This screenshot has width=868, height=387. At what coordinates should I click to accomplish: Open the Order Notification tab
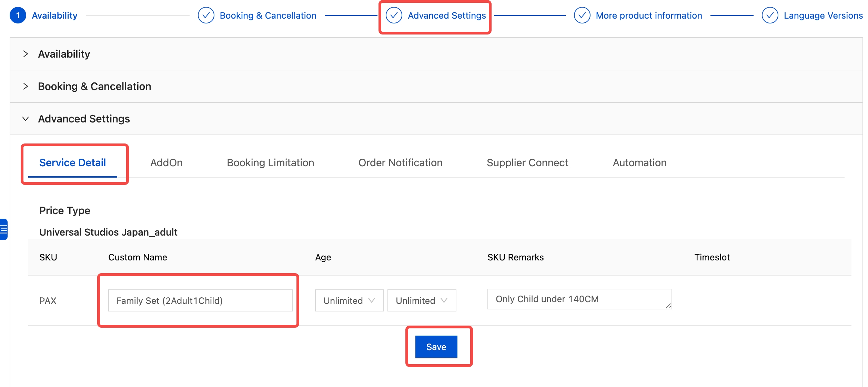pyautogui.click(x=400, y=163)
